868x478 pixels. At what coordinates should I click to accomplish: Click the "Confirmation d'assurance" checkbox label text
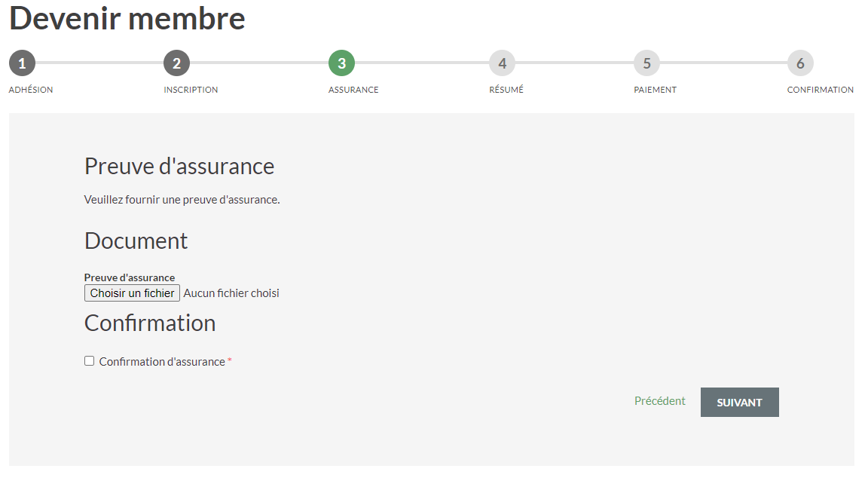[162, 362]
